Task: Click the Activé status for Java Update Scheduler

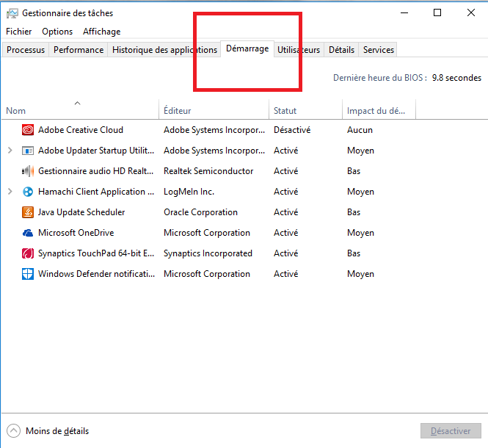Action: pyautogui.click(x=285, y=212)
